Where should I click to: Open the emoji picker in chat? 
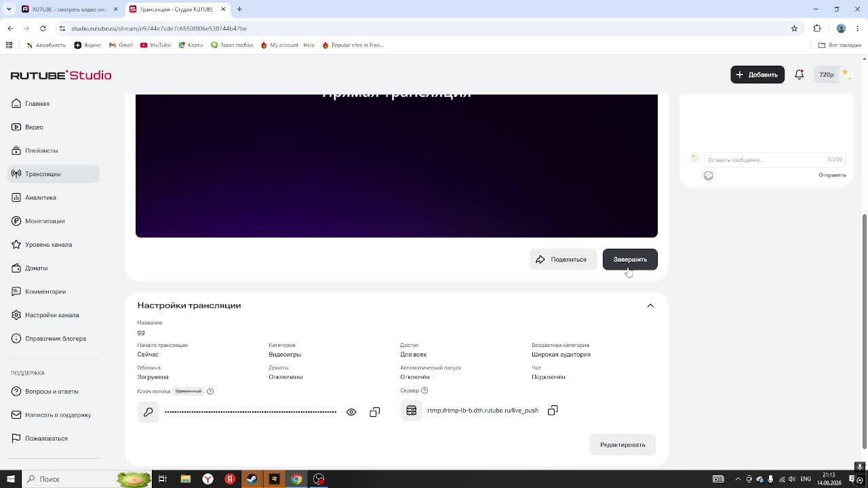[x=708, y=176]
